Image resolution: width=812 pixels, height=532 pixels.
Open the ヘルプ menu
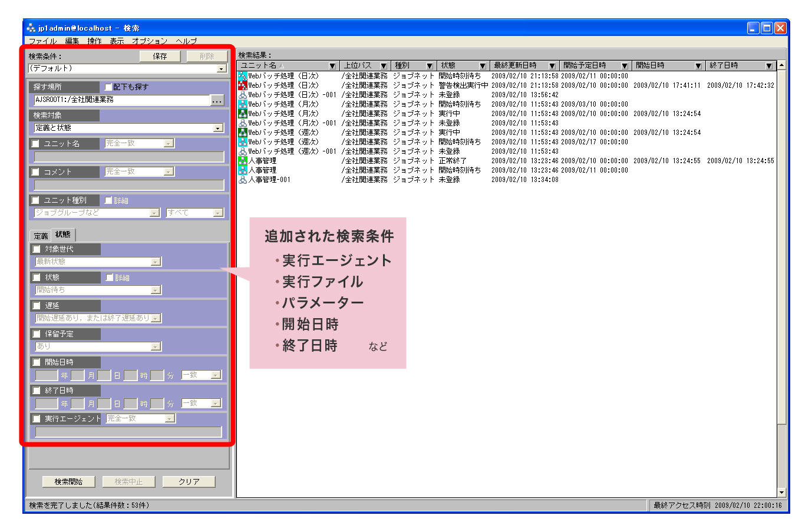click(x=186, y=41)
